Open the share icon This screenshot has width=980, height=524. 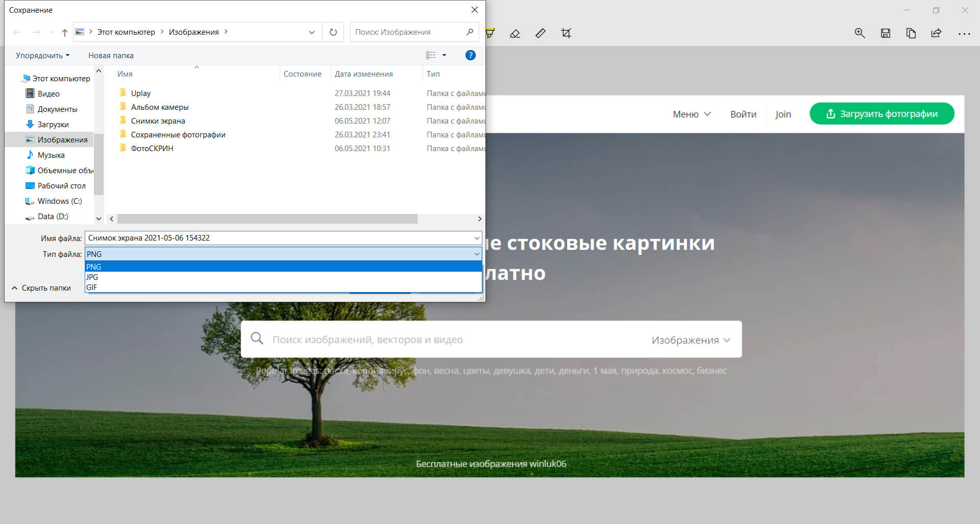coord(936,33)
